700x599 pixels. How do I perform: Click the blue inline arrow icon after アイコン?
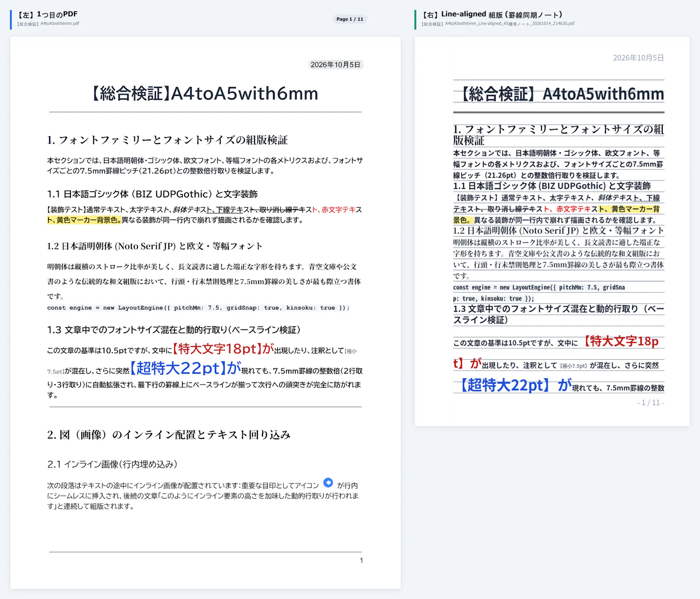(328, 483)
